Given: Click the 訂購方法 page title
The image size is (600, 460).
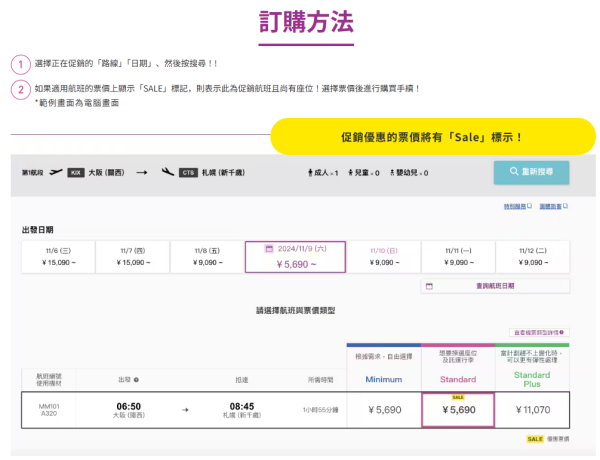Looking at the screenshot, I should pos(306,22).
